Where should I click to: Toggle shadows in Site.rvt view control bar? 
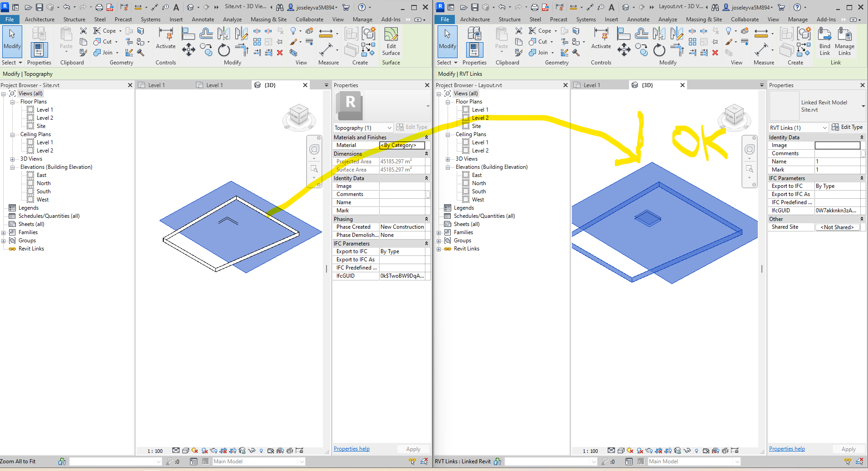[205, 451]
